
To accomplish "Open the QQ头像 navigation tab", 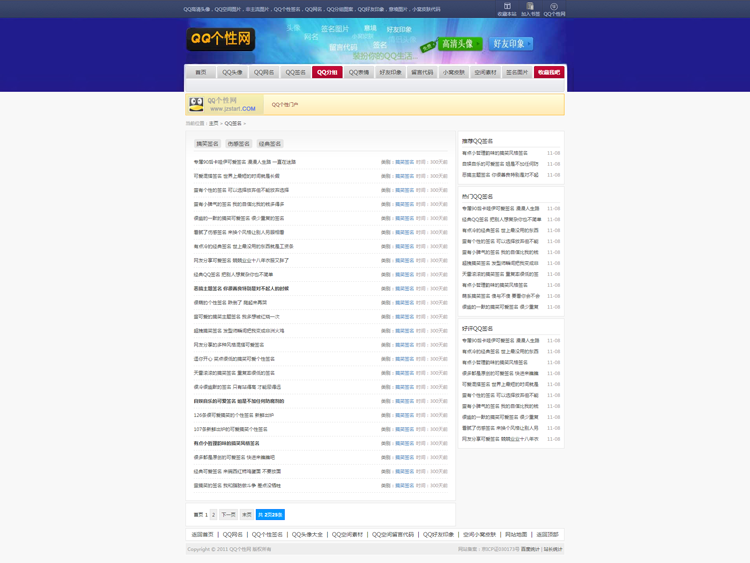I will [x=232, y=72].
